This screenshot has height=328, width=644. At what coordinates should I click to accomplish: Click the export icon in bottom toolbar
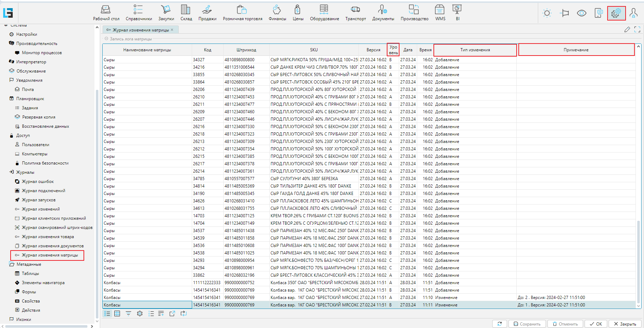coord(172,313)
